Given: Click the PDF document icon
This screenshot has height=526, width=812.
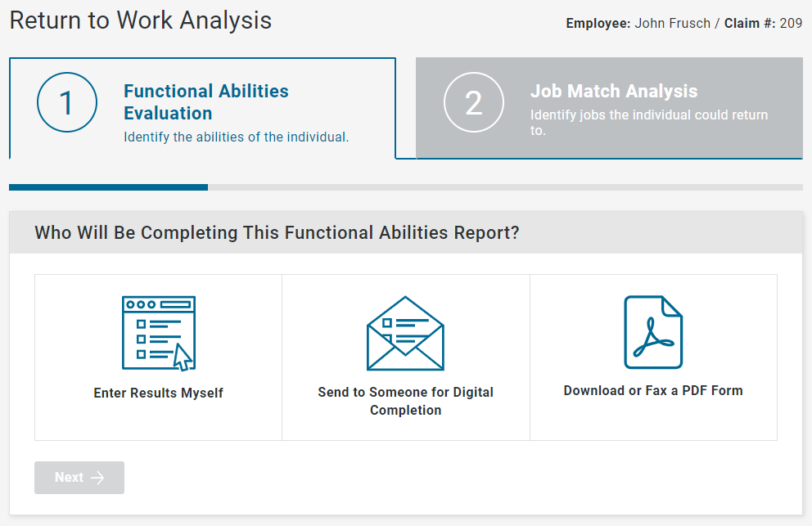Looking at the screenshot, I should (653, 331).
